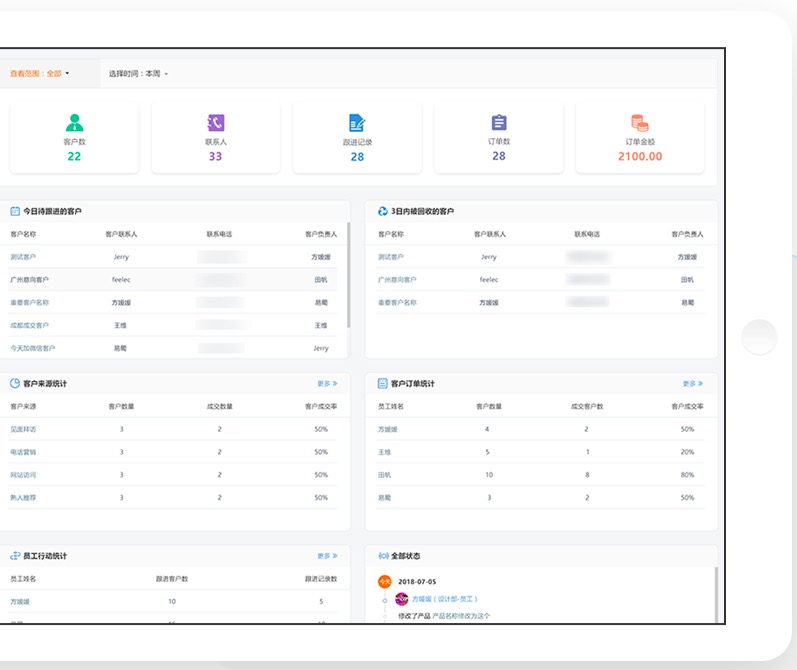Click the 客户名称 header in 今日待跟进的客户
Image resolution: width=797 pixels, height=670 pixels.
[23, 234]
